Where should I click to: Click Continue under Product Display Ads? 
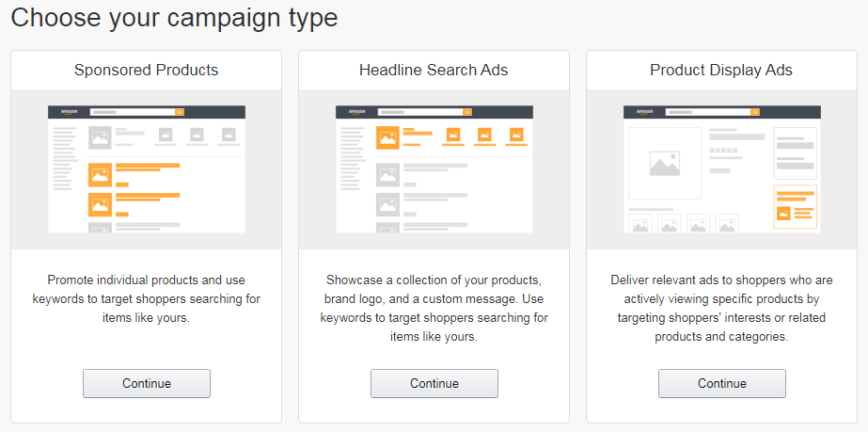coord(722,383)
